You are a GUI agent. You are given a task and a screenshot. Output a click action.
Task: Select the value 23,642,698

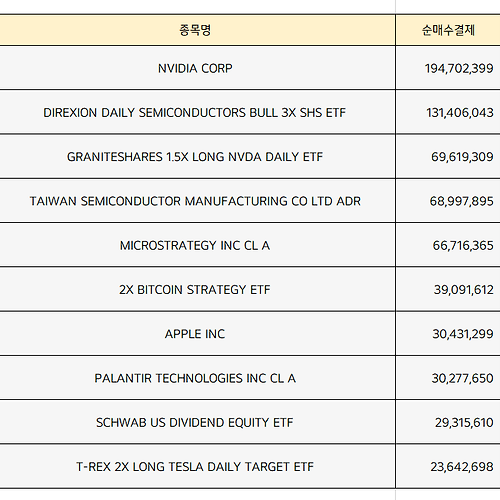click(462, 467)
